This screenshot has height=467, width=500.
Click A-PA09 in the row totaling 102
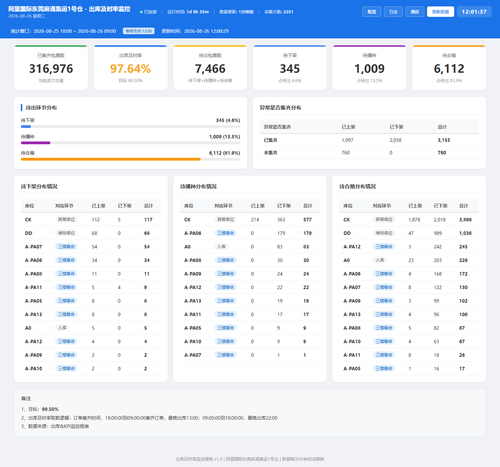click(x=352, y=301)
